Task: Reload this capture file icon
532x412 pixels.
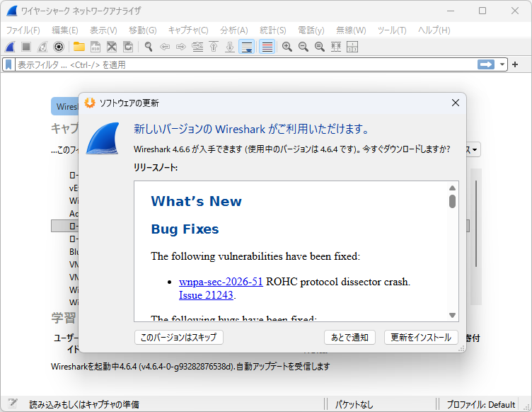Action: tap(128, 47)
